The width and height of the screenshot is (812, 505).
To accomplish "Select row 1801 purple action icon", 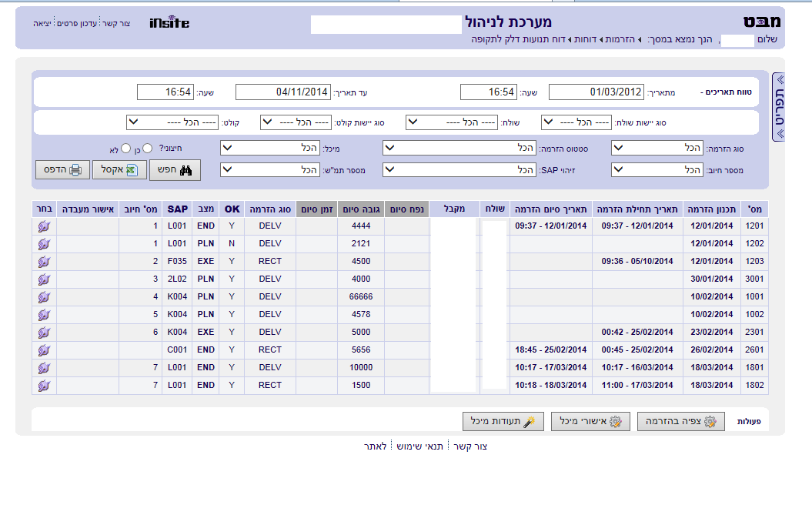I will [x=44, y=368].
